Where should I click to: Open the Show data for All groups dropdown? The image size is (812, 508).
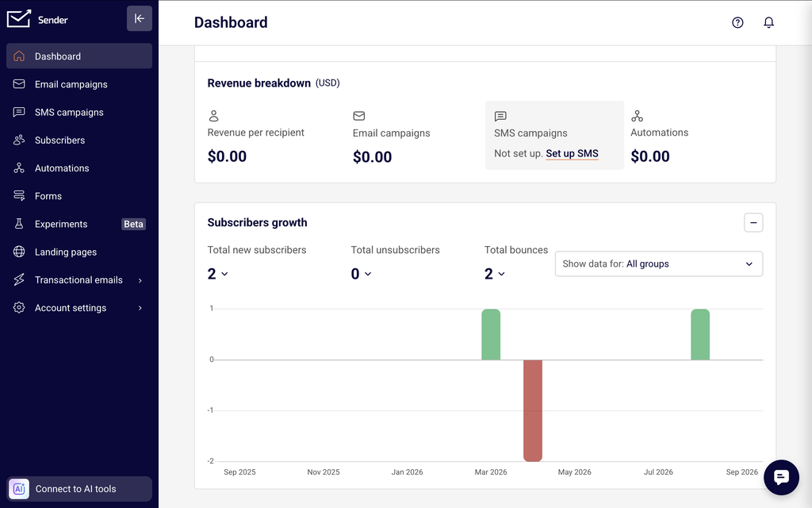659,264
